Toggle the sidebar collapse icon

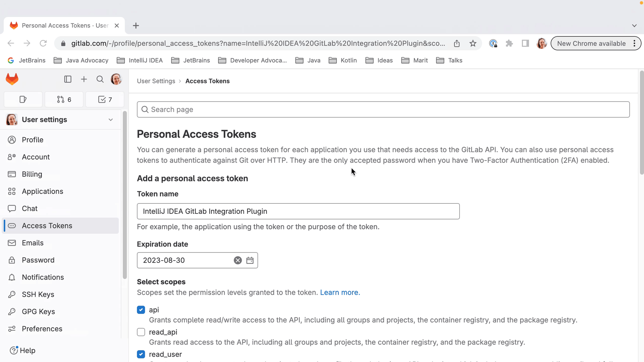pyautogui.click(x=68, y=79)
